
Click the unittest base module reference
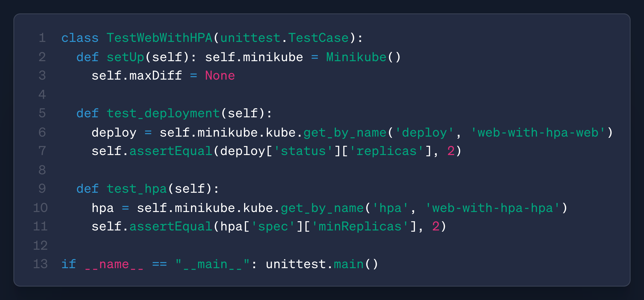pos(250,38)
